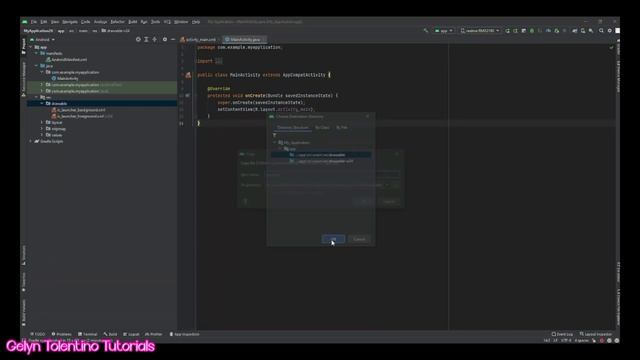640x360 pixels.
Task: Open the Code menu
Action: [x=85, y=22]
